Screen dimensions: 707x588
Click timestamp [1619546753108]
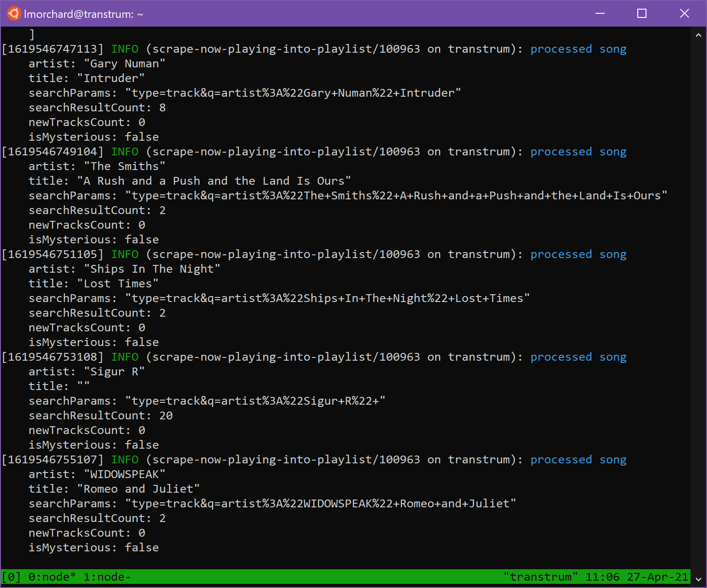pyautogui.click(x=53, y=357)
